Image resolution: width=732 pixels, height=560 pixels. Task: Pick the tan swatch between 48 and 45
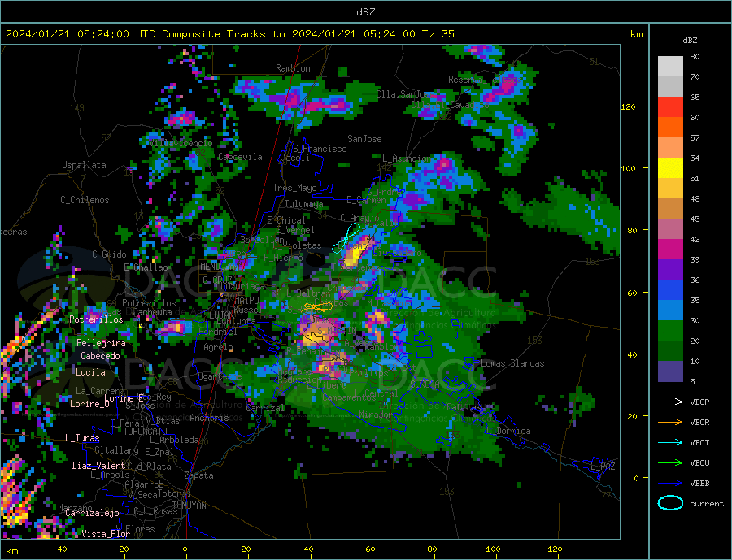[x=670, y=209]
